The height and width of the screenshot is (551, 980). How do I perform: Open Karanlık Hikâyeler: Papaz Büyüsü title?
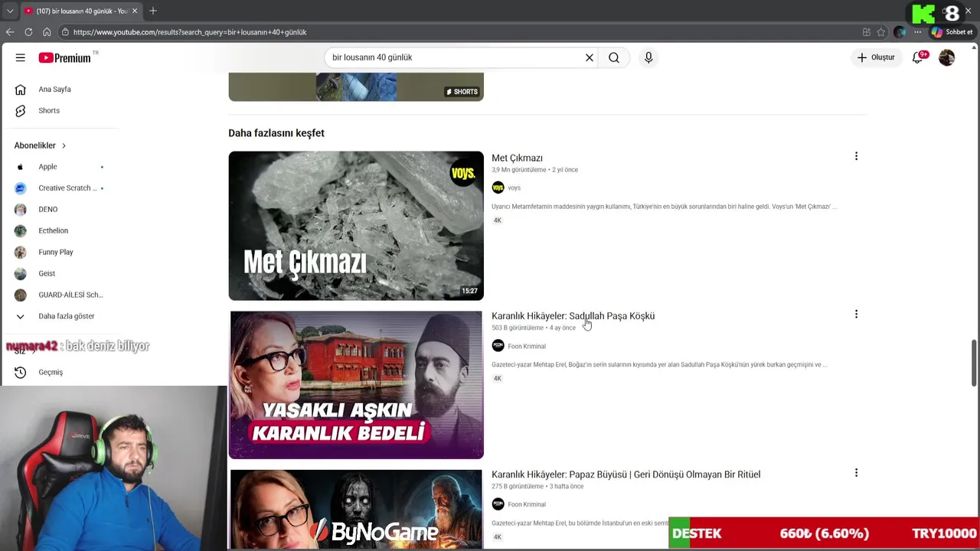pos(626,474)
